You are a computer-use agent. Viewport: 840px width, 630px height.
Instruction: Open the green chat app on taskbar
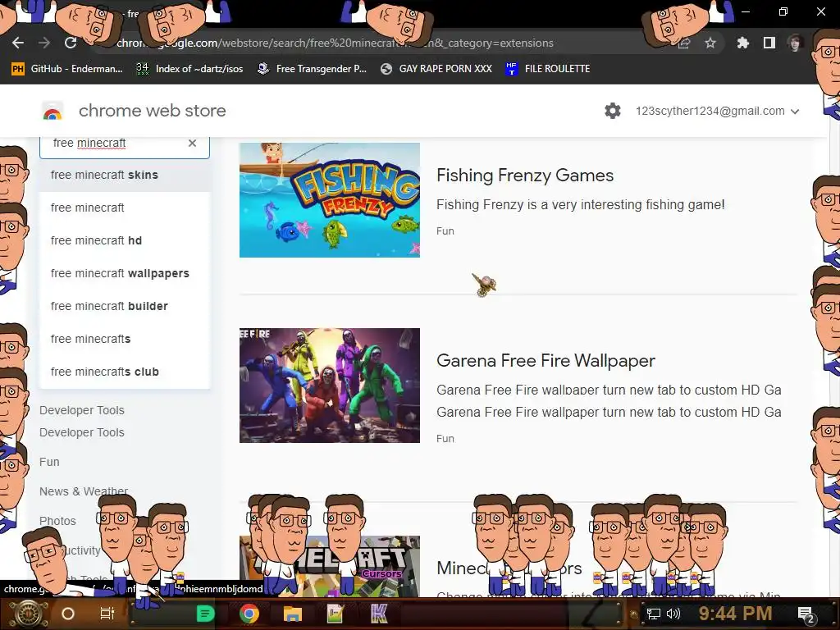(x=205, y=614)
